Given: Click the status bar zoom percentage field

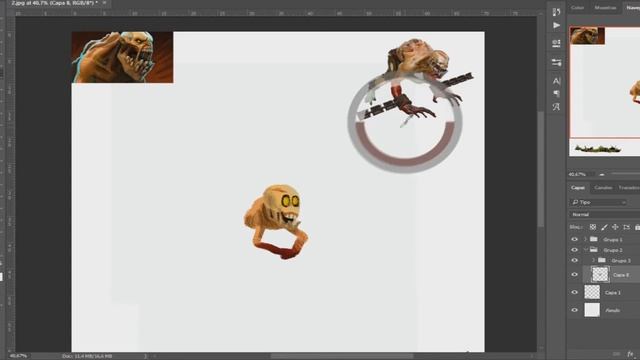Looking at the screenshot, I should pos(19,356).
